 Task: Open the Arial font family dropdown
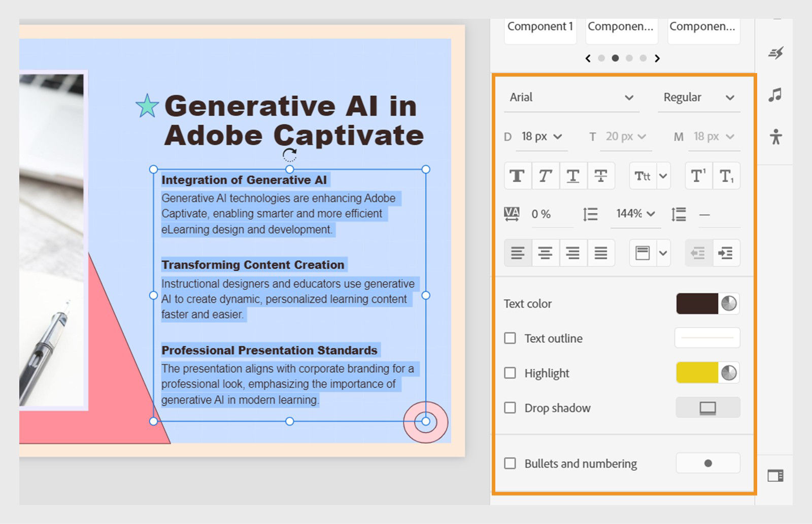[x=572, y=97]
